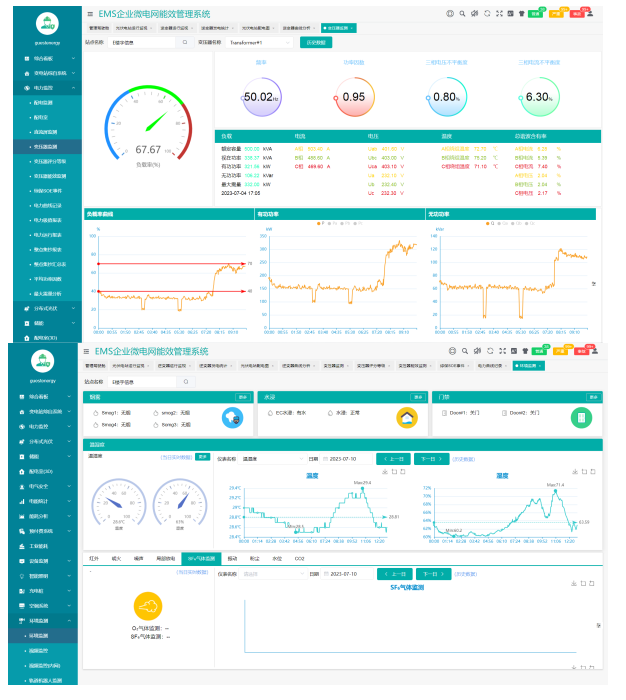This screenshot has height=700, width=626.
Task: Click the 上一日 button in SF6 panel
Action: (x=393, y=574)
